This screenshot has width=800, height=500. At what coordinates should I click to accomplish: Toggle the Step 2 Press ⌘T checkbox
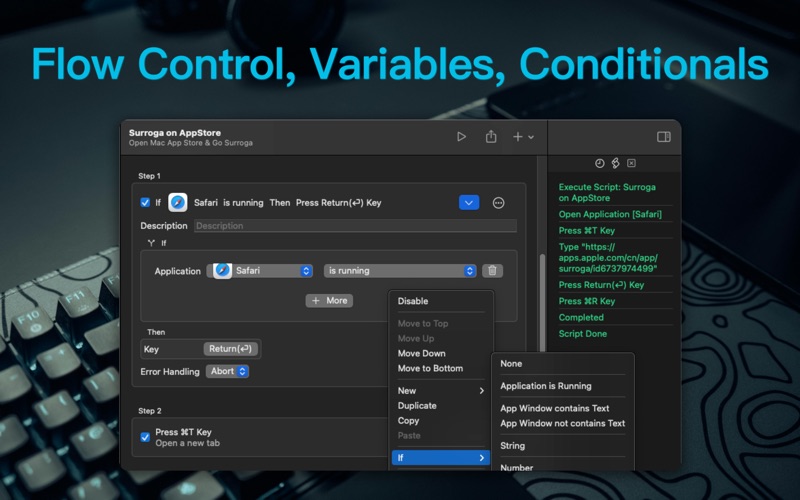click(x=145, y=437)
